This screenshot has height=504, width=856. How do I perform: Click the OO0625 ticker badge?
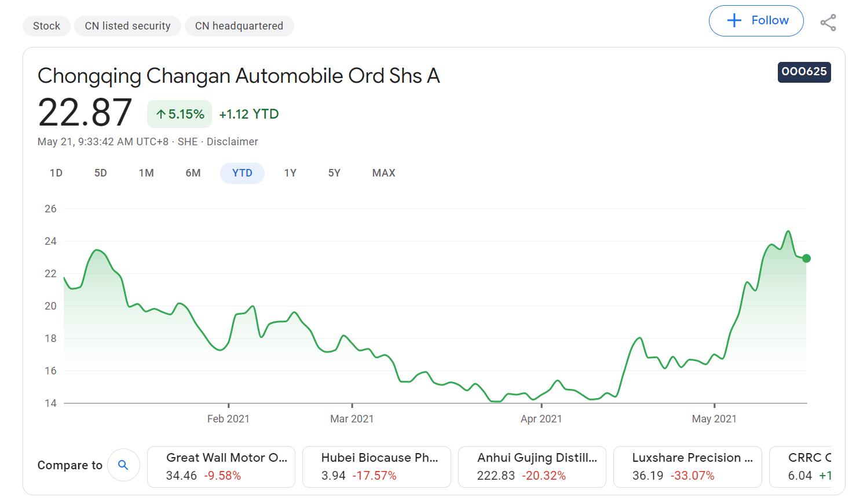click(804, 72)
